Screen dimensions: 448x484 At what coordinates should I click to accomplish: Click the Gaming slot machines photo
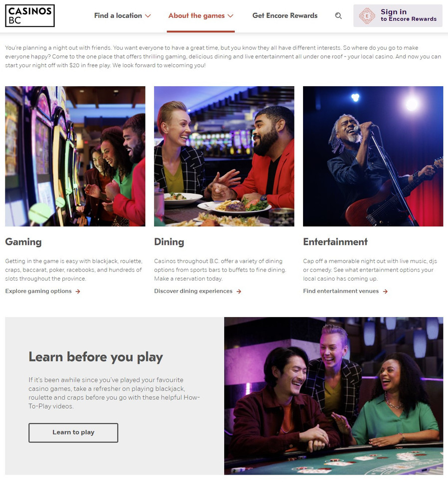pyautogui.click(x=75, y=156)
